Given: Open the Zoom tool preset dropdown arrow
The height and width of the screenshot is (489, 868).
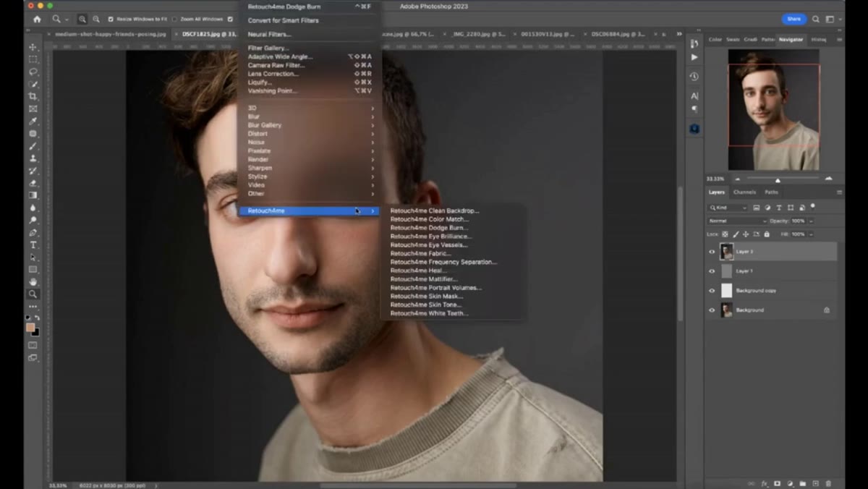Looking at the screenshot, I should (x=67, y=20).
